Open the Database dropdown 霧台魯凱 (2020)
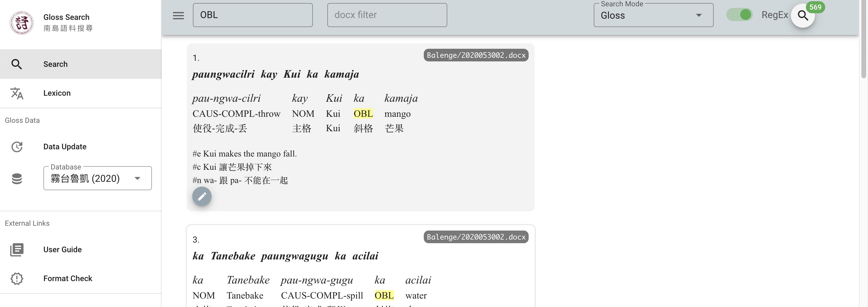The height and width of the screenshot is (307, 868). click(x=97, y=178)
